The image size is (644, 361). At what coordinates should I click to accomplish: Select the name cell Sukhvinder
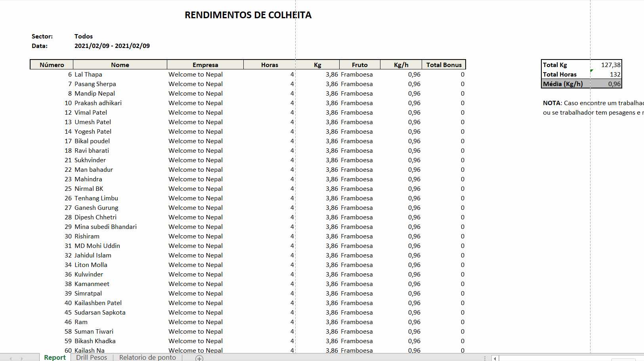[x=90, y=160]
